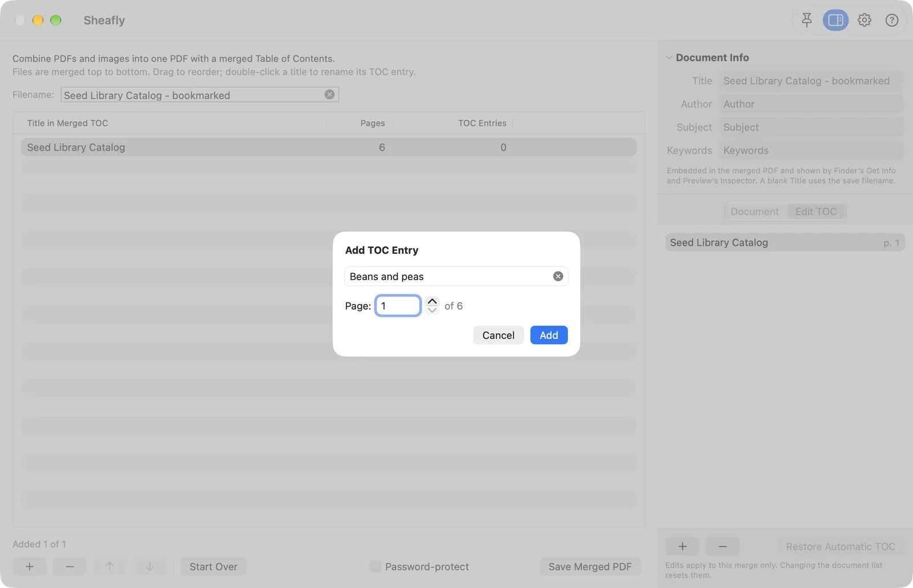This screenshot has height=588, width=913.
Task: Clear the TOC entry name field
Action: tap(558, 277)
